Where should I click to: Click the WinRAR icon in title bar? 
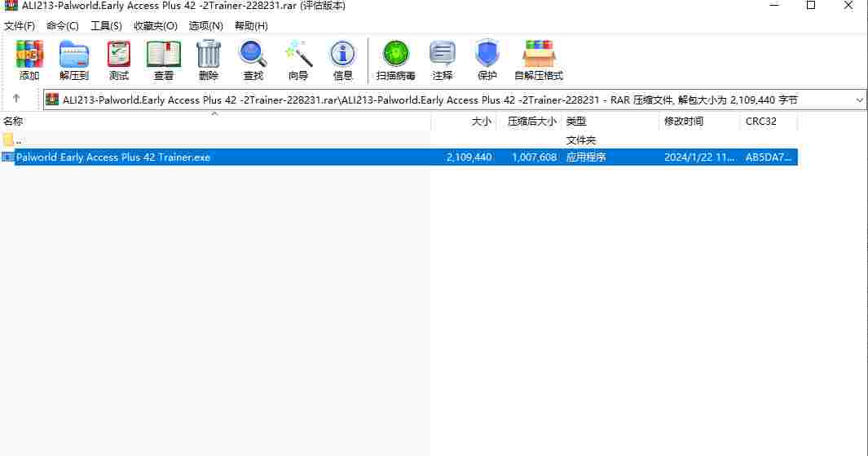[x=11, y=6]
